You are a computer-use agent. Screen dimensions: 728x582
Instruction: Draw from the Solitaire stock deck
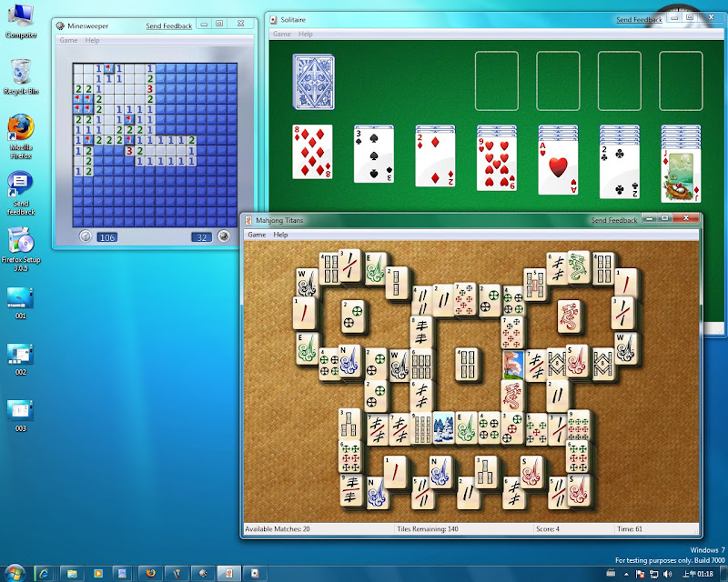pyautogui.click(x=313, y=82)
